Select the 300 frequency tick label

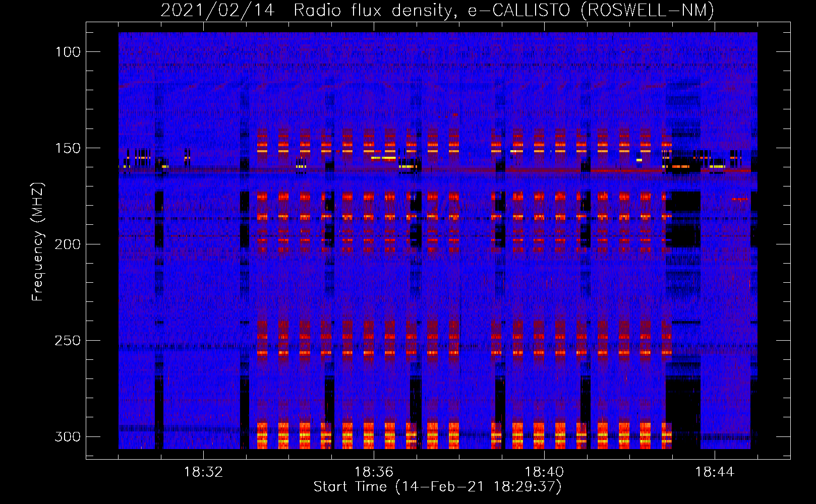click(68, 436)
